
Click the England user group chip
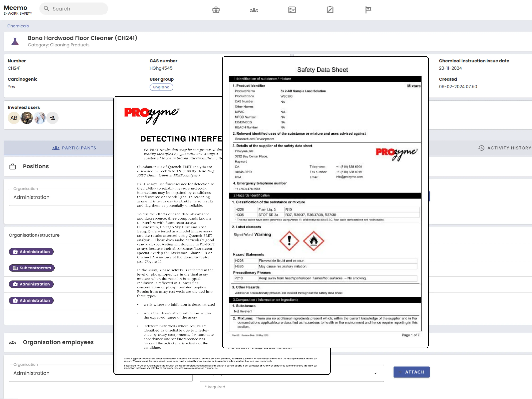pyautogui.click(x=161, y=87)
